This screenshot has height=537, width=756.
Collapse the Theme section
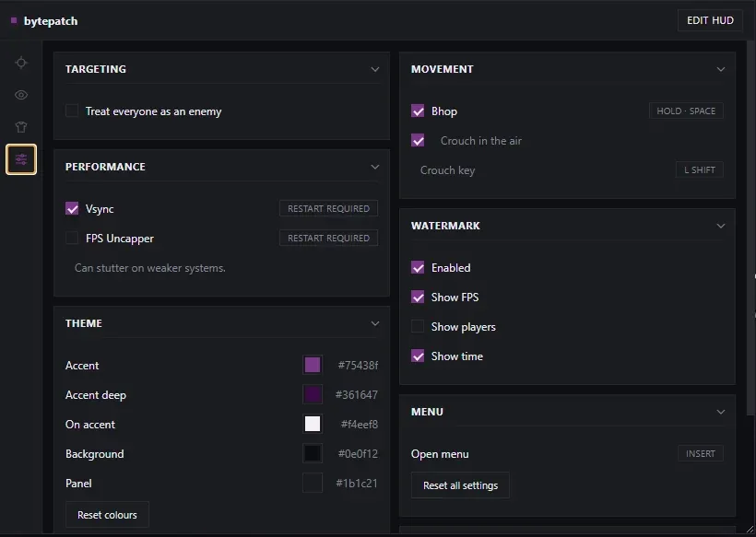(x=375, y=323)
